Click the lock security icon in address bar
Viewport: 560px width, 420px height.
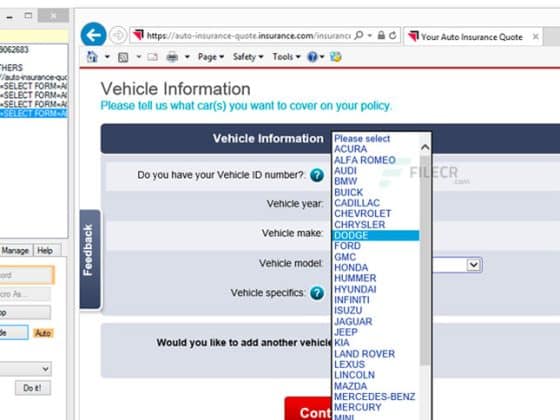point(381,35)
